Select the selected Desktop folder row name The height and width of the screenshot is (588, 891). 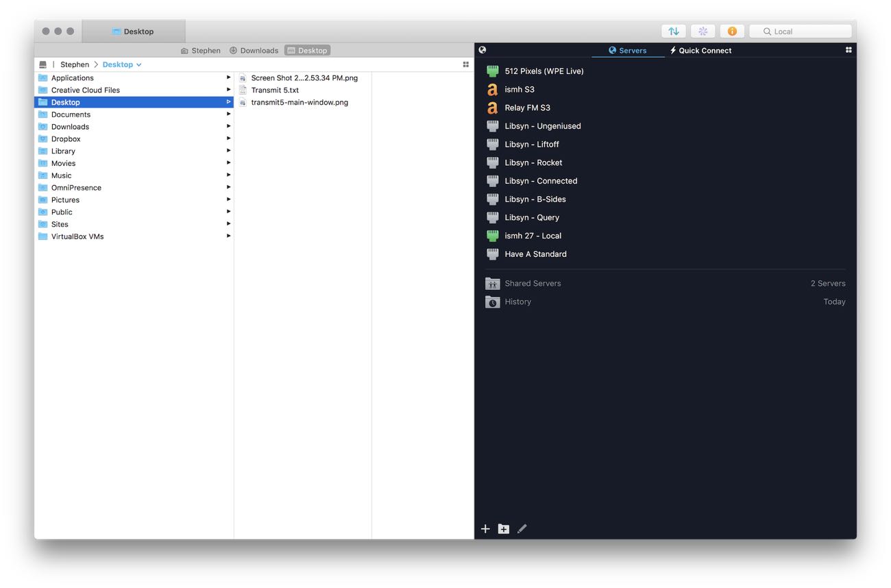(x=65, y=102)
